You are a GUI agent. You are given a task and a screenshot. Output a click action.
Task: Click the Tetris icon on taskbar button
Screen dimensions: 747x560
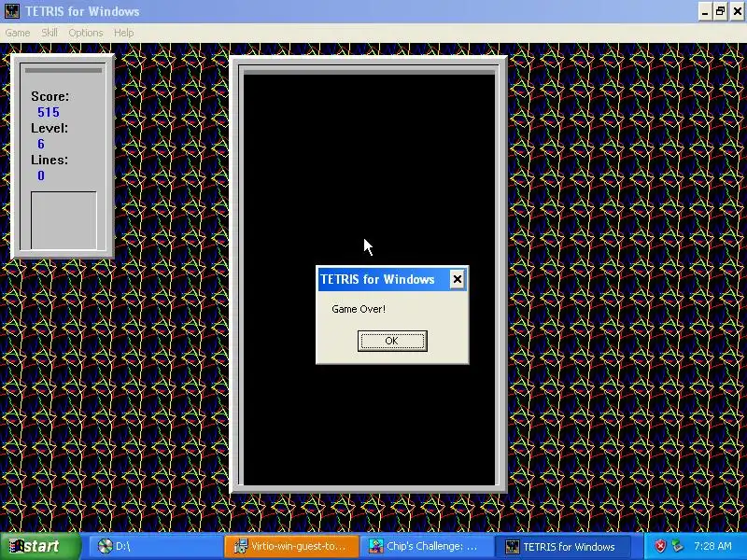pos(512,546)
